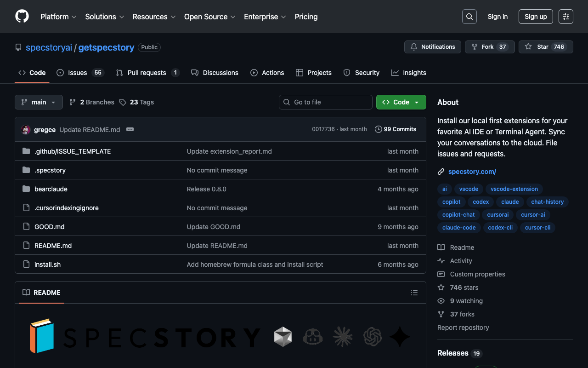Expand commit message ellipsis icon
Screen dimensions: 588x368
pos(130,130)
